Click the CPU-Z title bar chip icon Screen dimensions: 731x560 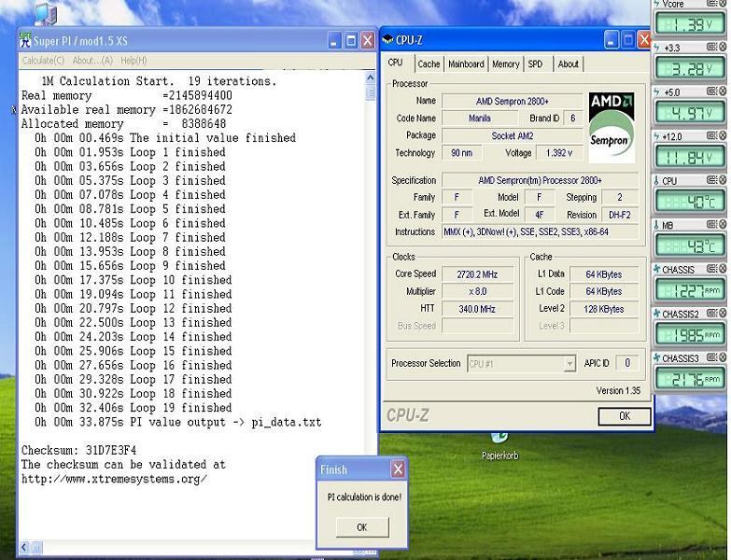[x=387, y=40]
